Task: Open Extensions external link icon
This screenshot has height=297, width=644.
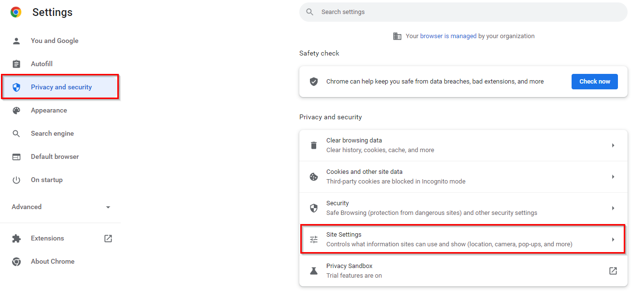Action: [108, 239]
